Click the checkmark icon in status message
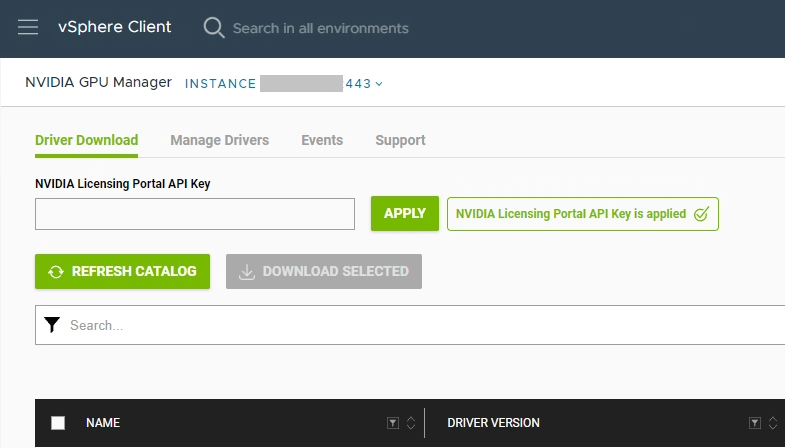Screen dimensions: 785x448 pyautogui.click(x=701, y=214)
